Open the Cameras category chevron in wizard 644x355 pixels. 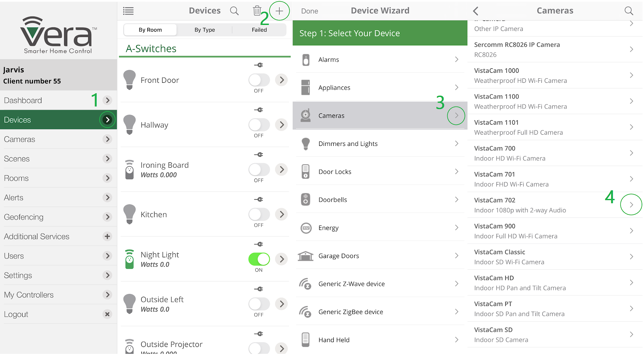[x=456, y=116]
